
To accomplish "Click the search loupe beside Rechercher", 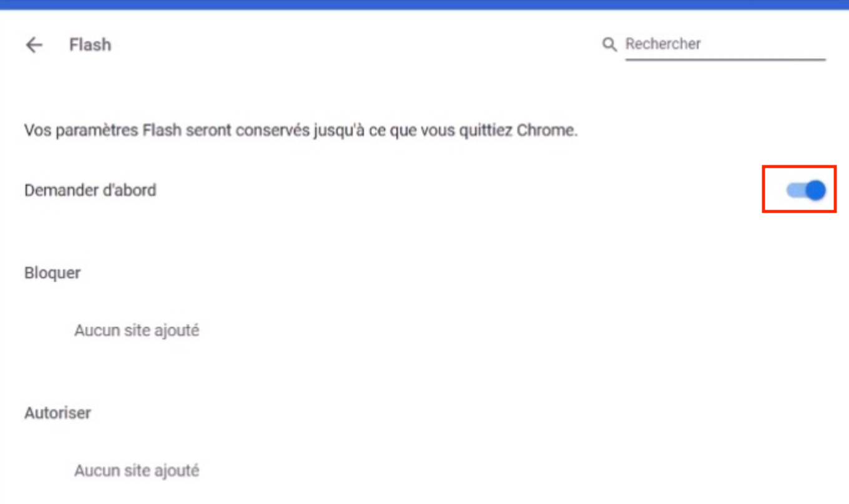I will click(609, 44).
